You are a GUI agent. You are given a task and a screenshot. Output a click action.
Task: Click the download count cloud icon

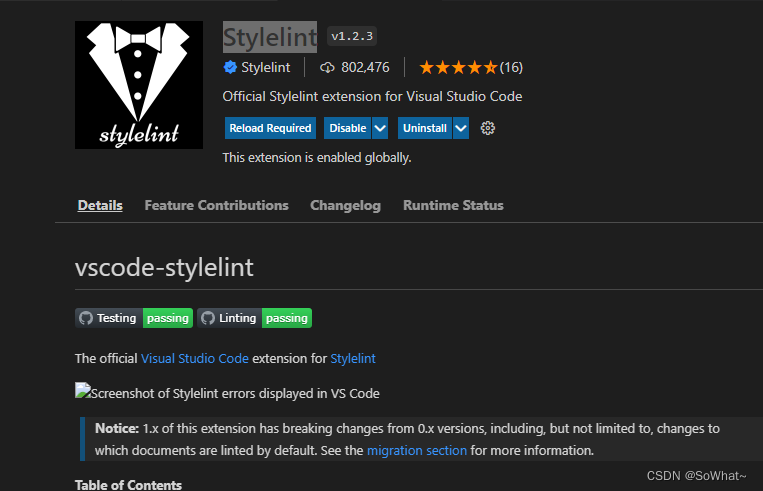tap(327, 68)
